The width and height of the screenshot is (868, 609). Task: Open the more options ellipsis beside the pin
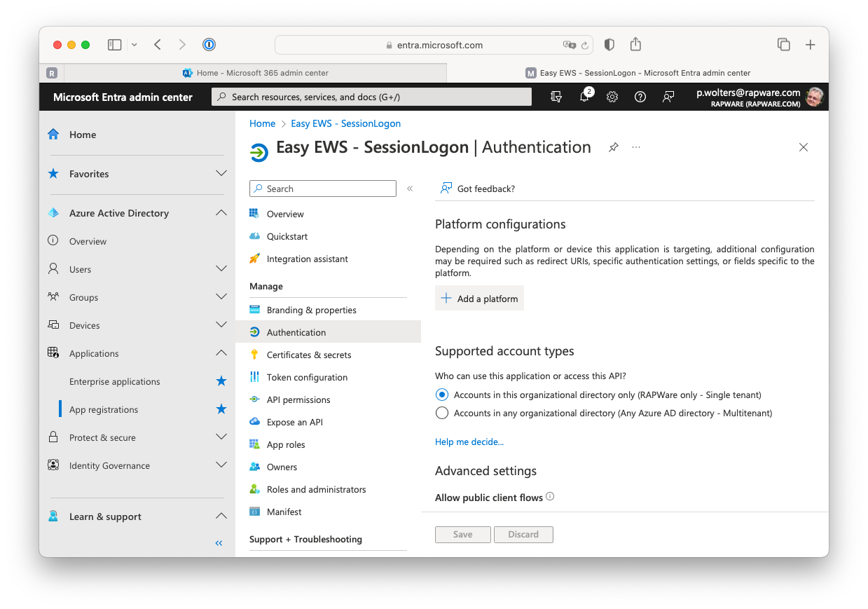coord(636,147)
